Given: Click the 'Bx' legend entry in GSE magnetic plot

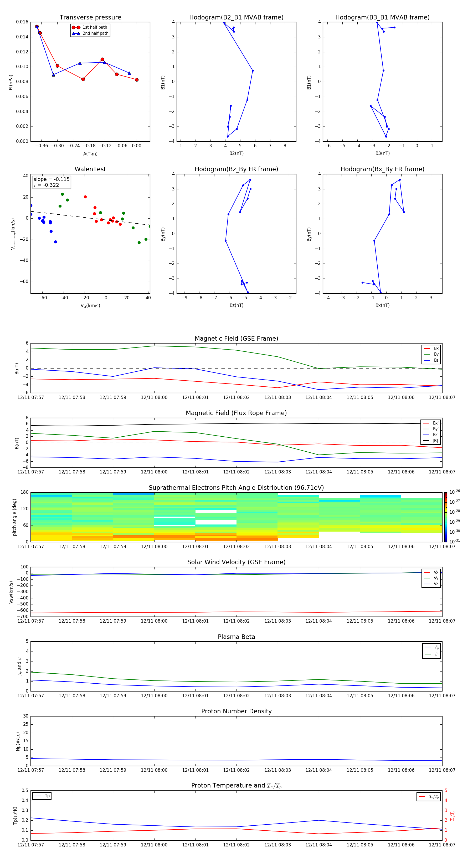Looking at the screenshot, I should pos(431,349).
